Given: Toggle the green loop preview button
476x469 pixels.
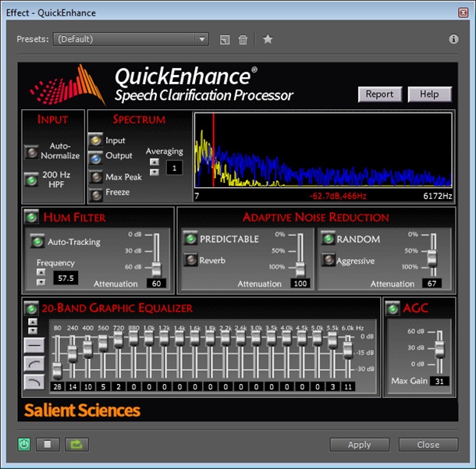Looking at the screenshot, I should click(76, 444).
